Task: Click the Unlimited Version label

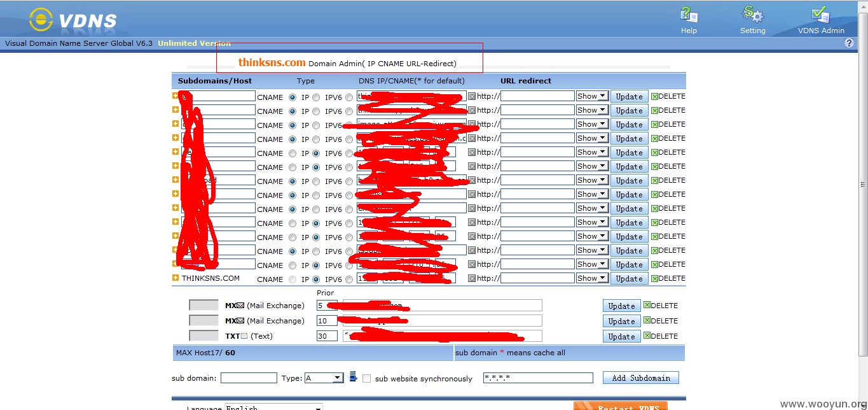Action: [x=195, y=43]
